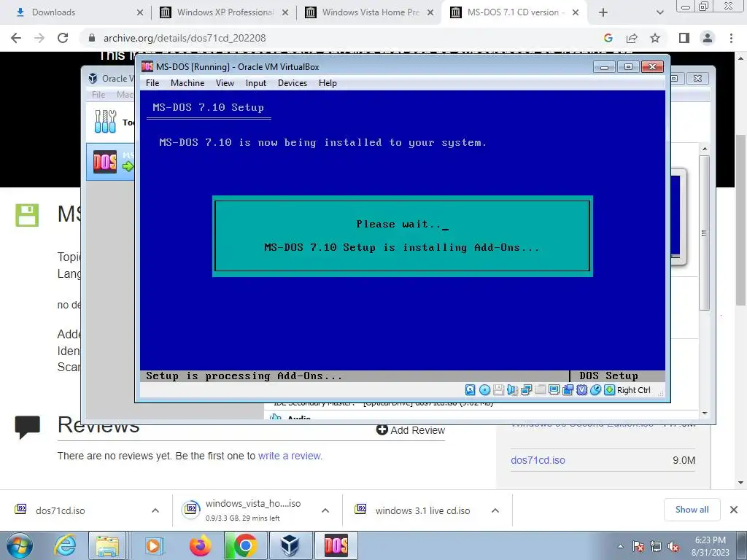Switch to Windows Vista Home Premium tab
Viewport: 747px width, 560px height.
point(369,12)
